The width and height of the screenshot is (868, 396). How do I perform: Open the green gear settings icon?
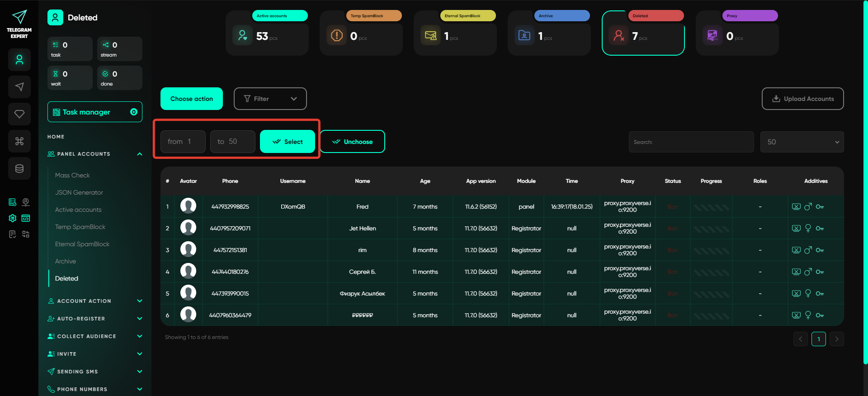(13, 218)
